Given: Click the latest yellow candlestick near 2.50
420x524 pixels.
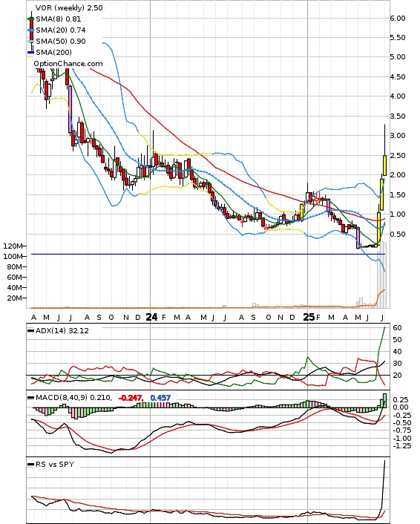Looking at the screenshot, I should coord(385,166).
